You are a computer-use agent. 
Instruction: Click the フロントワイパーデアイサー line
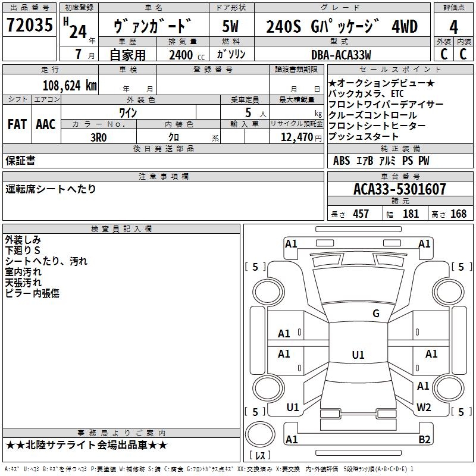point(386,105)
